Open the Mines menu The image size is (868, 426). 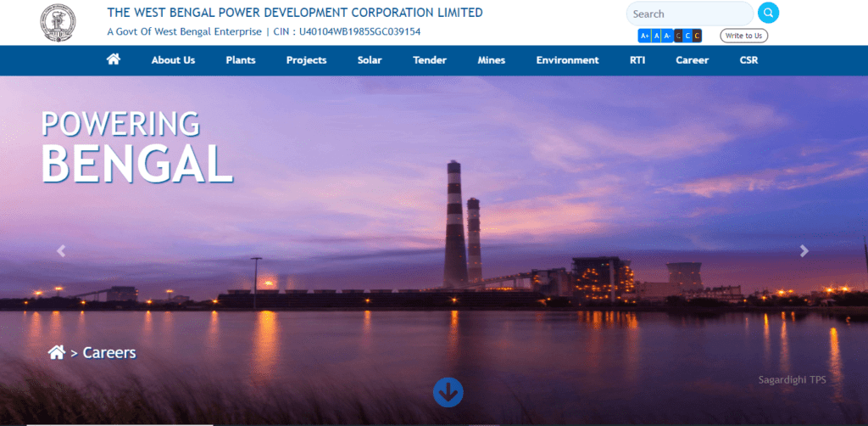[492, 60]
